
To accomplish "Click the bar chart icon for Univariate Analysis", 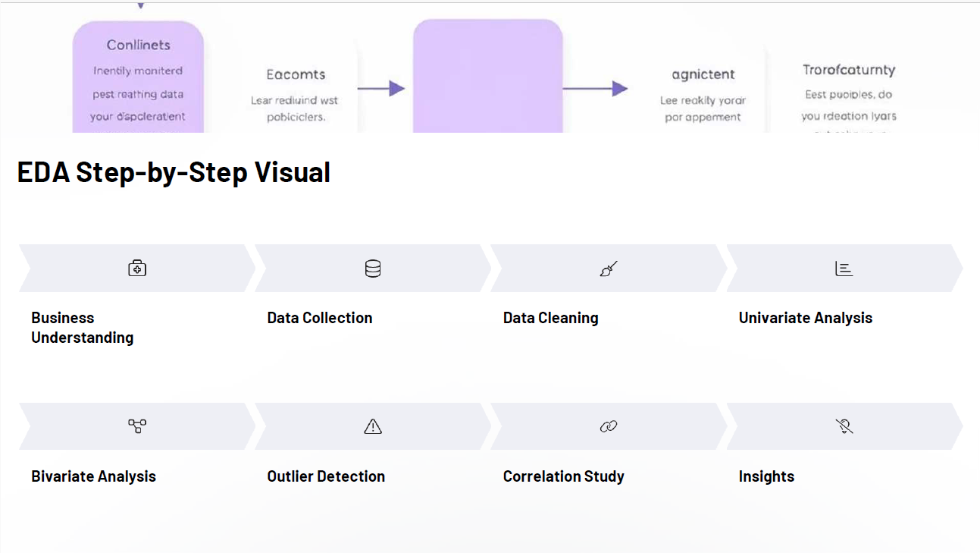I will click(844, 269).
